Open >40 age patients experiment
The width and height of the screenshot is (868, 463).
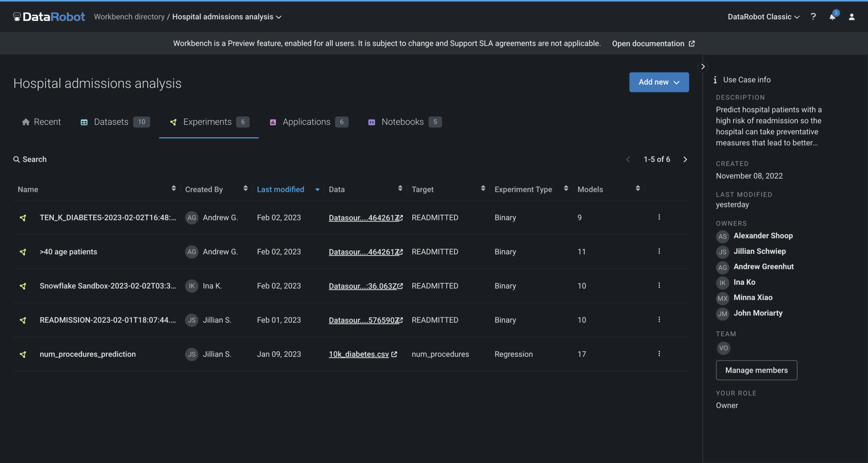click(68, 252)
